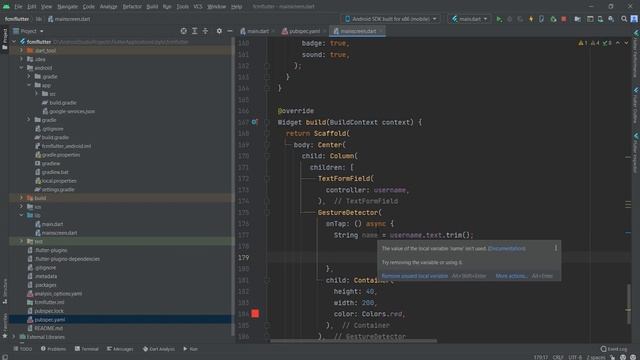Stop the running app with red square

tap(564, 19)
